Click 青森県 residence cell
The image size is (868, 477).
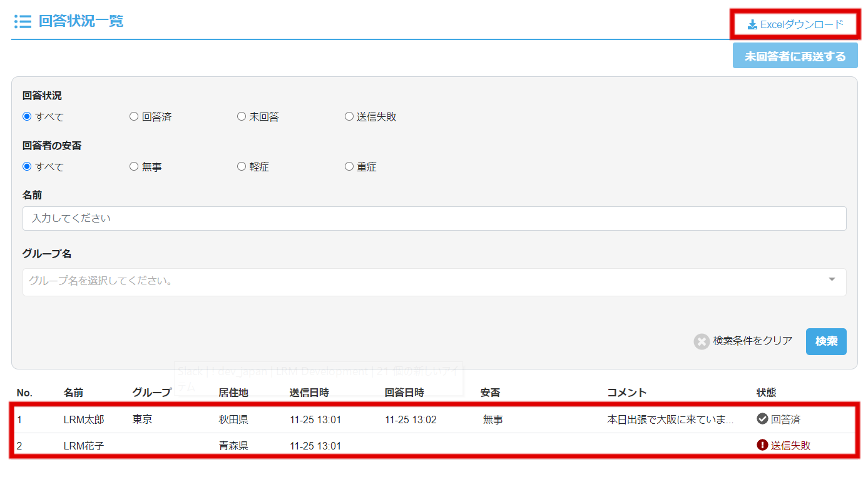233,446
